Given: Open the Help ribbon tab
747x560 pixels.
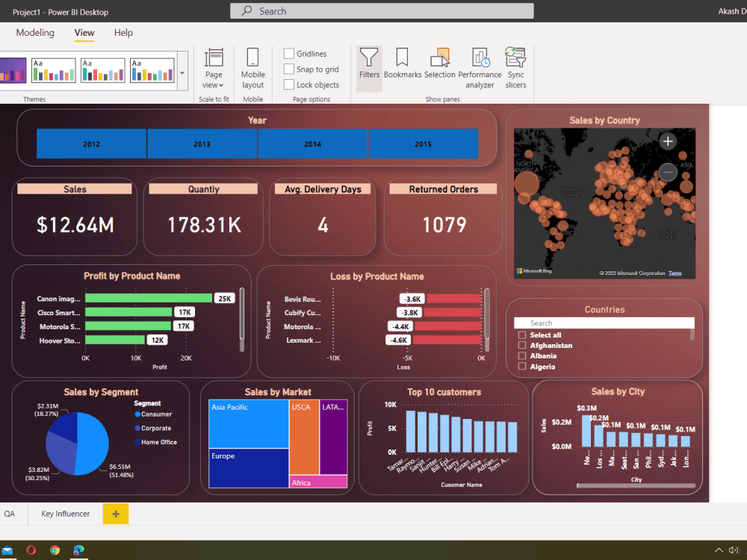Looking at the screenshot, I should click(123, 33).
